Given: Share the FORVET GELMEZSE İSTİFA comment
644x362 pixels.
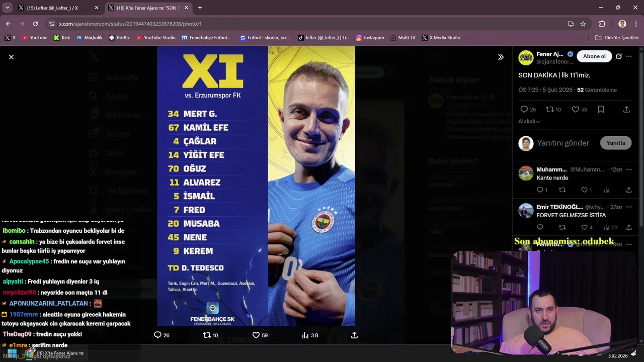Looking at the screenshot, I should pos(629,227).
